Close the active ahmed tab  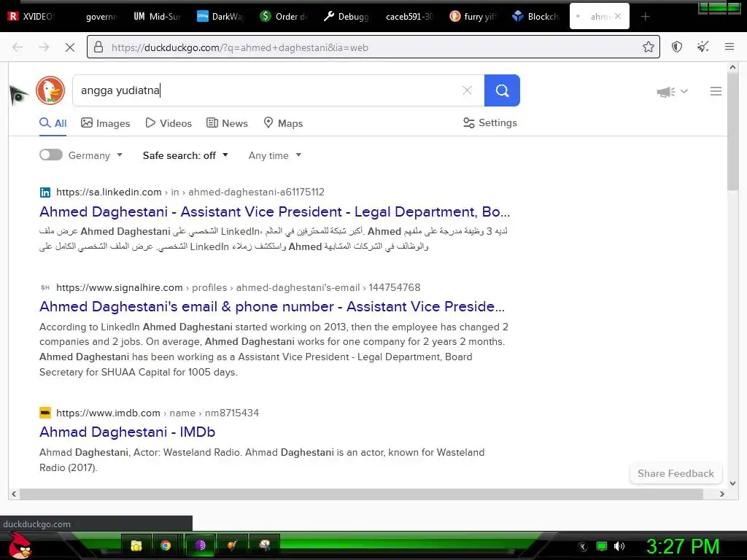(618, 16)
